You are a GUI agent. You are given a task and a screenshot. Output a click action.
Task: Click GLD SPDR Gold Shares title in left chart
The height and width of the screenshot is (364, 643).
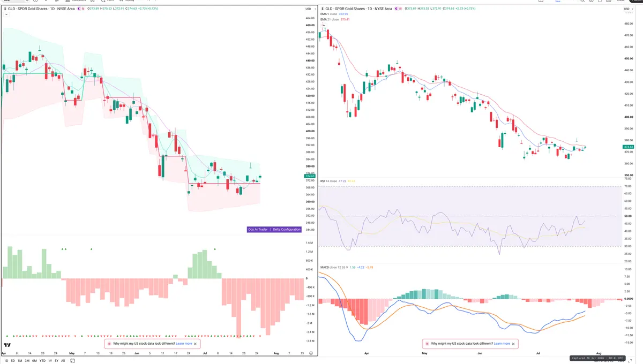(42, 9)
